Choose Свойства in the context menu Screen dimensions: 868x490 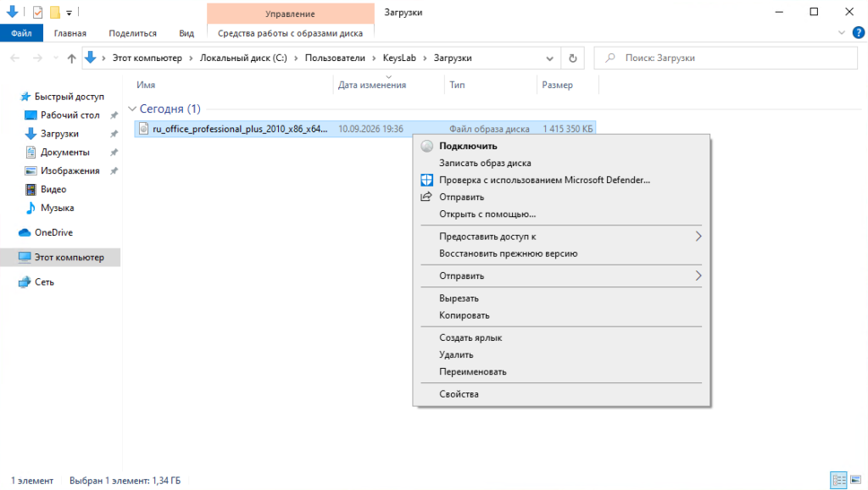tap(561, 394)
